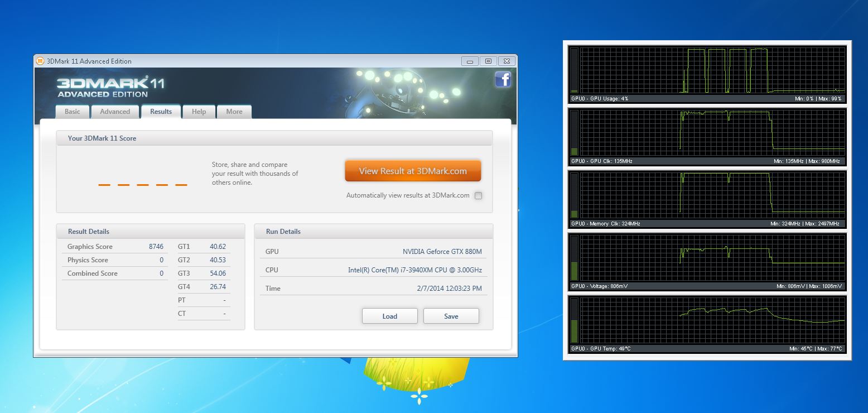The height and width of the screenshot is (413, 868).
Task: Click the Max: 980MHz readout
Action: click(823, 161)
